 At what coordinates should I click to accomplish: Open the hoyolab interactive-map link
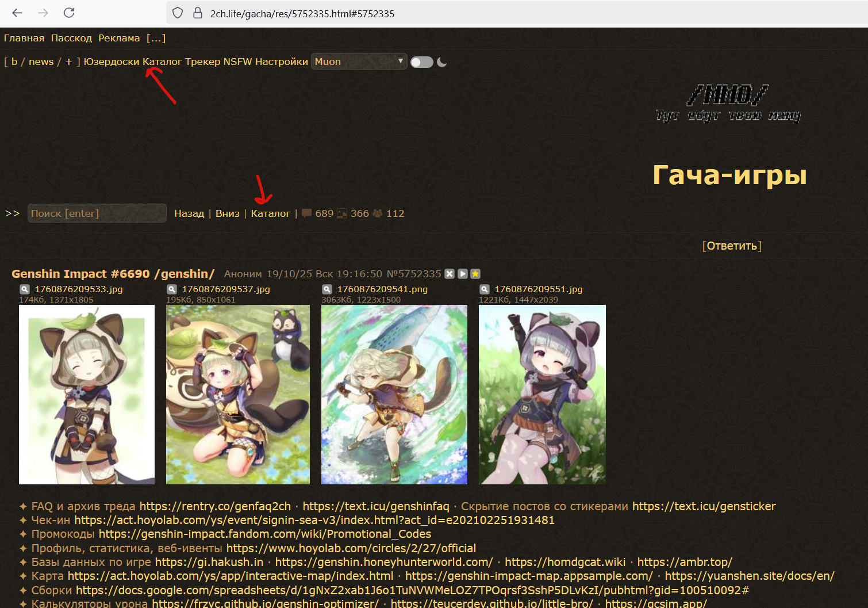pos(231,576)
